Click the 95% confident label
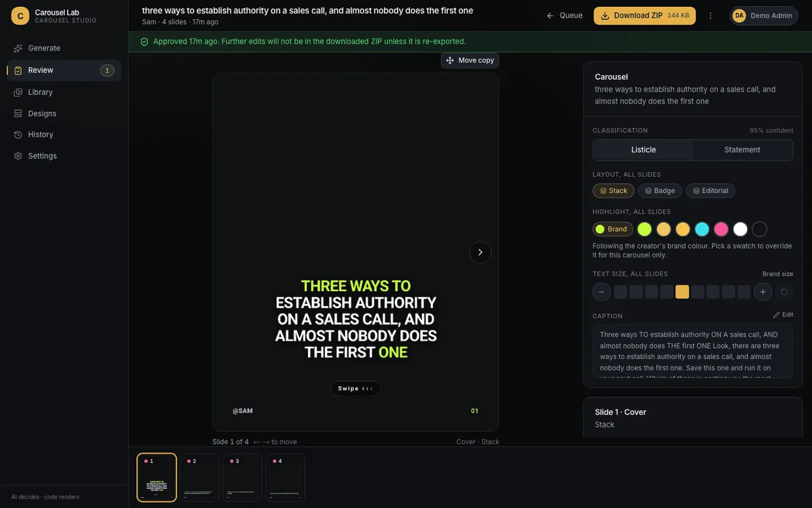812x508 pixels. [x=771, y=131]
